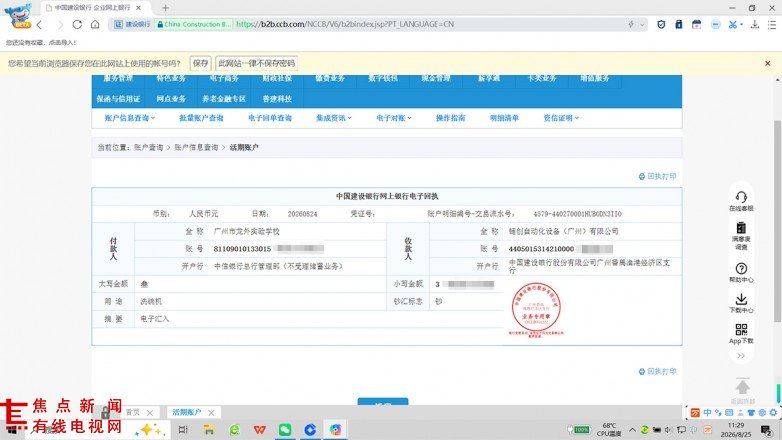
Task: Click the payer bank 中信银行总行管理部 text
Action: click(279, 267)
